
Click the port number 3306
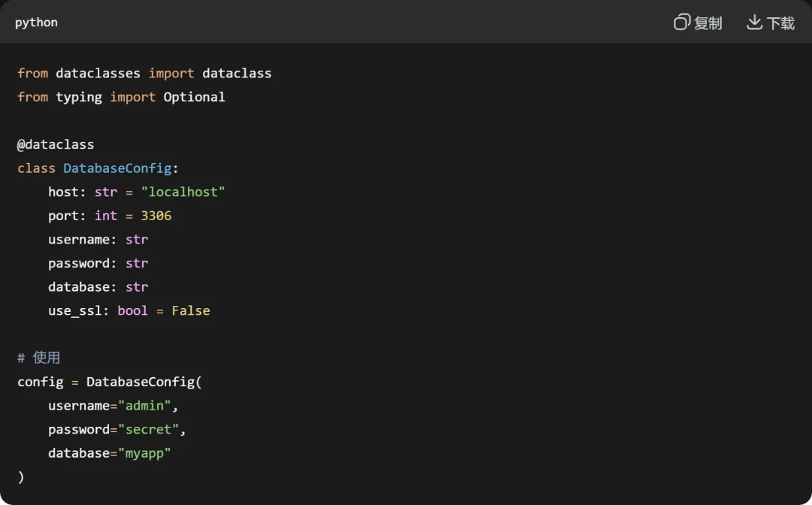(156, 216)
